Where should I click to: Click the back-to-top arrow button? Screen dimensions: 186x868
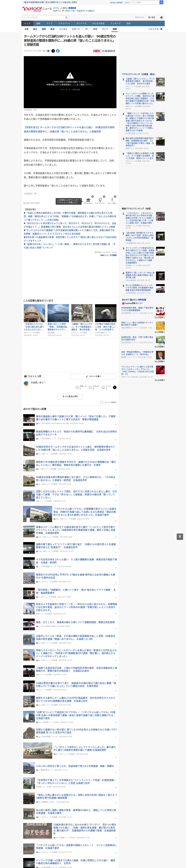pyautogui.click(x=180, y=537)
